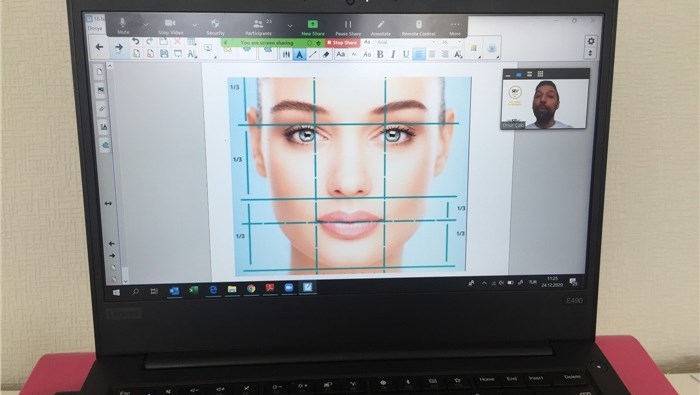Stop Video in the Zoom toolbar
Image resolution: width=700 pixels, height=395 pixels.
[x=170, y=27]
